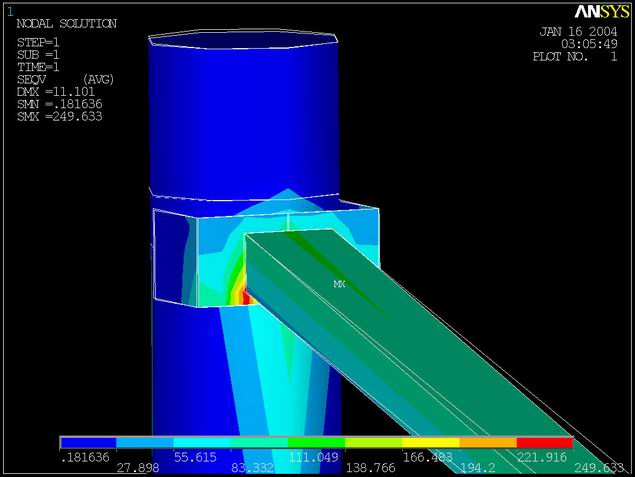Click the pure green legend color band

pos(317,443)
